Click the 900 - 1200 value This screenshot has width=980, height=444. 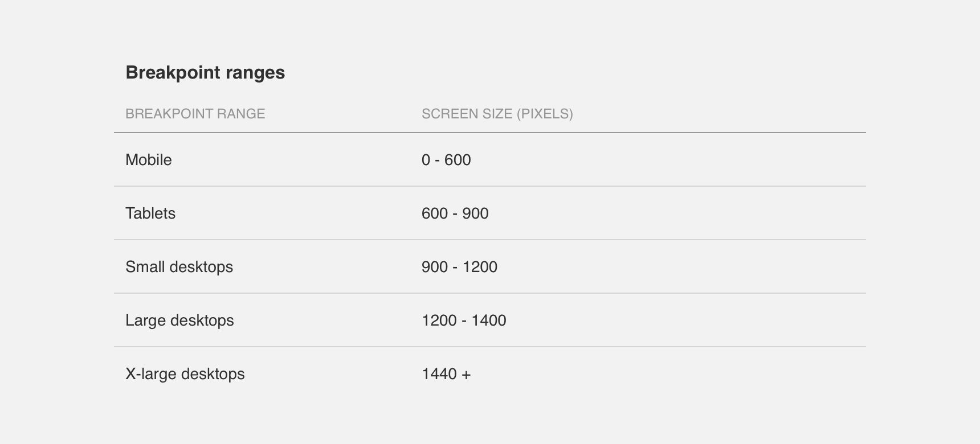460,266
